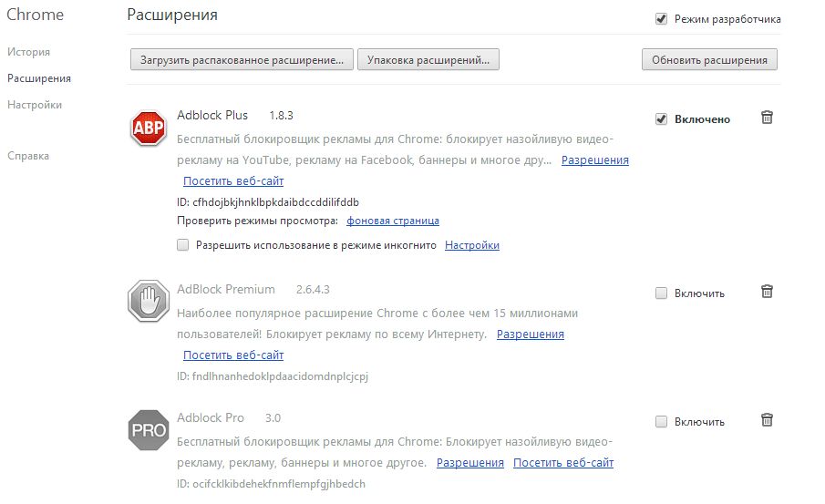
Task: Click Обновить расширения button
Action: point(709,60)
